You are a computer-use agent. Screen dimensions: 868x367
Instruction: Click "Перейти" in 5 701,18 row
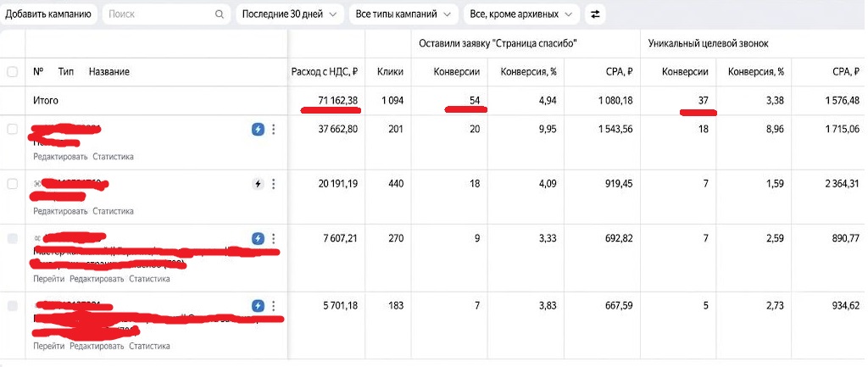tap(48, 346)
